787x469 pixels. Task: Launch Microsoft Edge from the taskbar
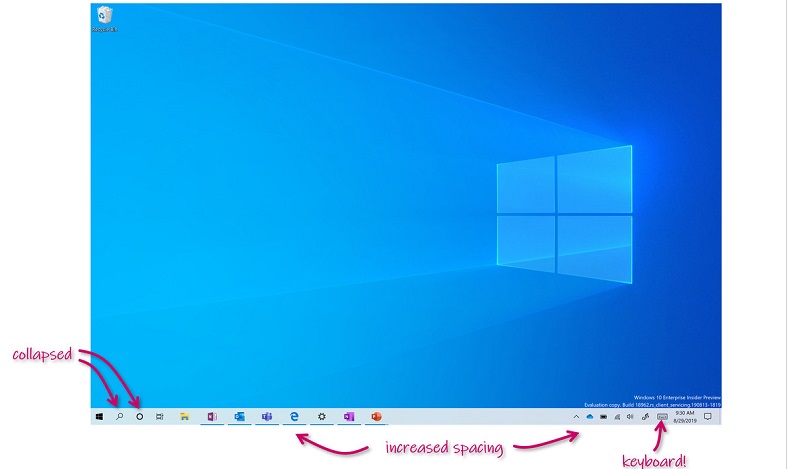pos(294,417)
